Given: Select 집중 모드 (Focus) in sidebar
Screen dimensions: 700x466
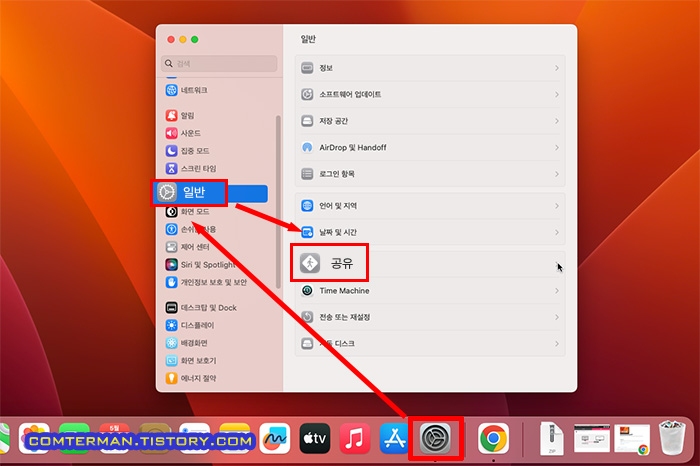Looking at the screenshot, I should (x=188, y=151).
